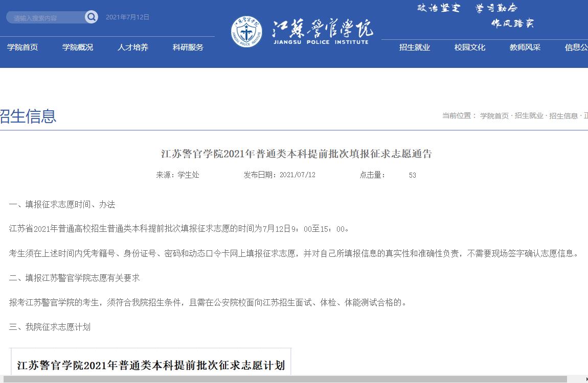The image size is (588, 383).
Task: Open the 招生就业 navigation menu
Action: coord(415,47)
